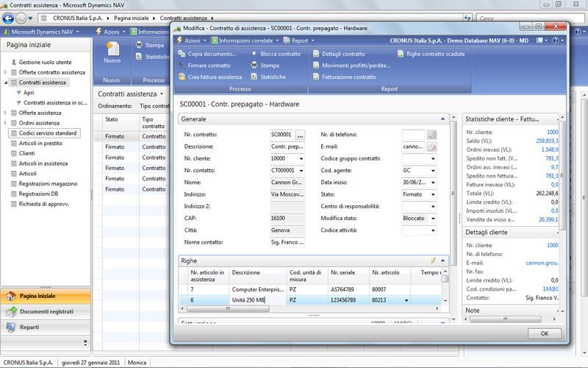This screenshot has width=588, height=368.
Task: Click the Firmare contratto icon
Action: point(182,66)
